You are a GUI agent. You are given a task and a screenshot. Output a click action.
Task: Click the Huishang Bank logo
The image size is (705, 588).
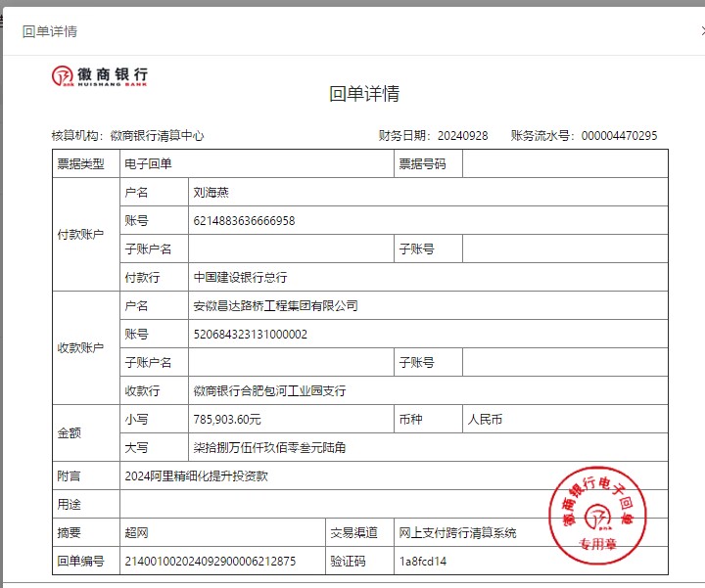[100, 76]
